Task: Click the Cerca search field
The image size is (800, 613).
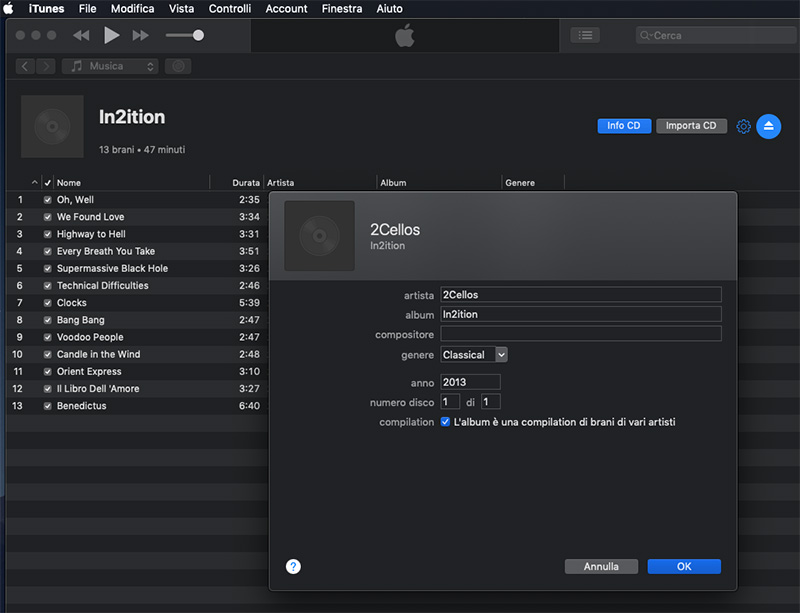Action: point(715,35)
